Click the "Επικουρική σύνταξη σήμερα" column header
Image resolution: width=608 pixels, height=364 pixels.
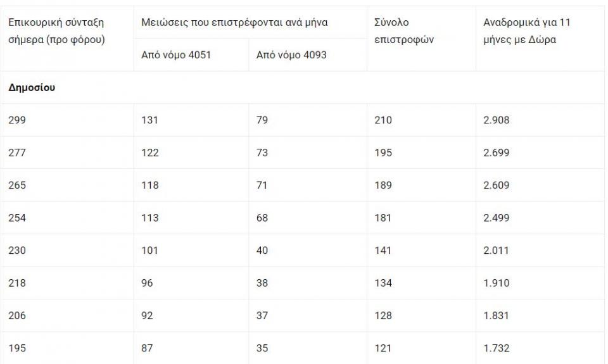(x=56, y=31)
